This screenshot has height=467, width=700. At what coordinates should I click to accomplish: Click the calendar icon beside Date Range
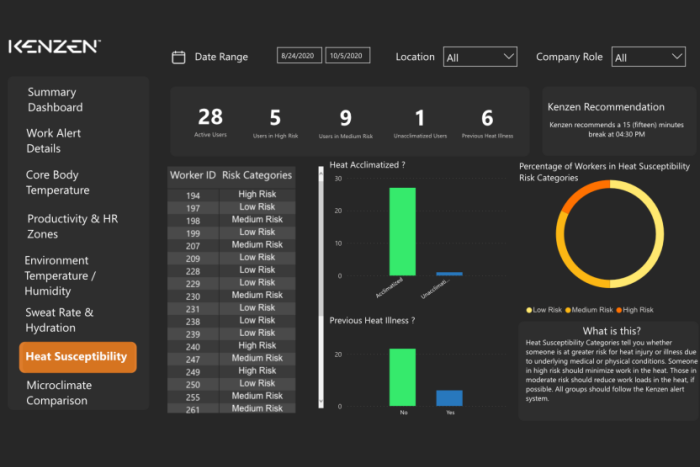179,57
